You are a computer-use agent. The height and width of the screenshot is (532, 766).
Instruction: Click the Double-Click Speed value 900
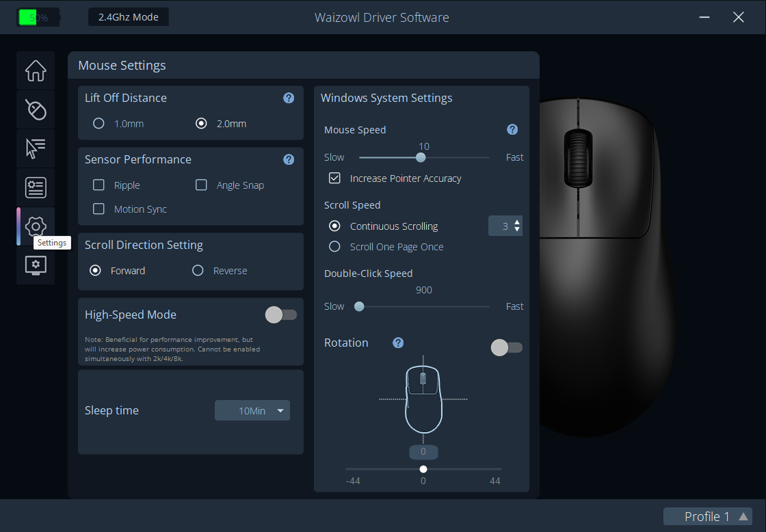click(x=424, y=290)
